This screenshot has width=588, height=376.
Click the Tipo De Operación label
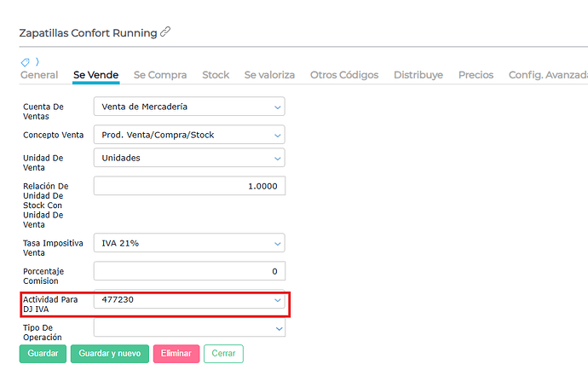[43, 333]
